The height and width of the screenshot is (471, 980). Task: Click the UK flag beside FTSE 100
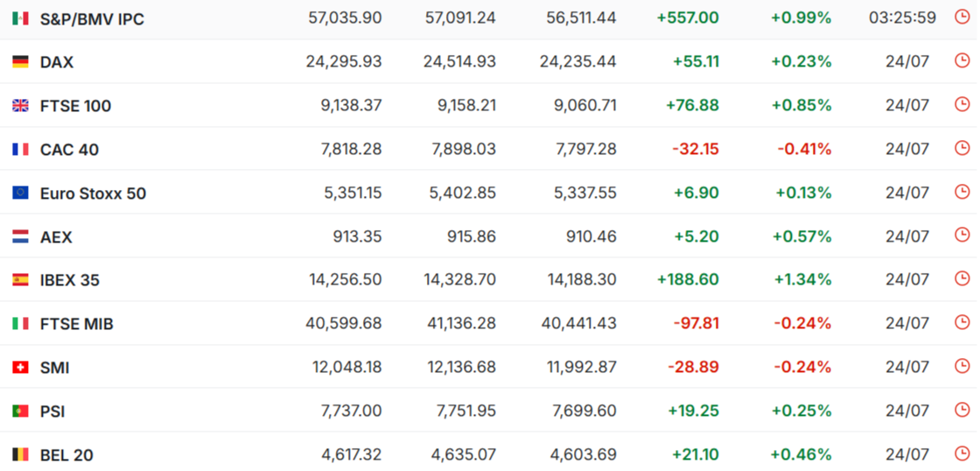point(21,106)
